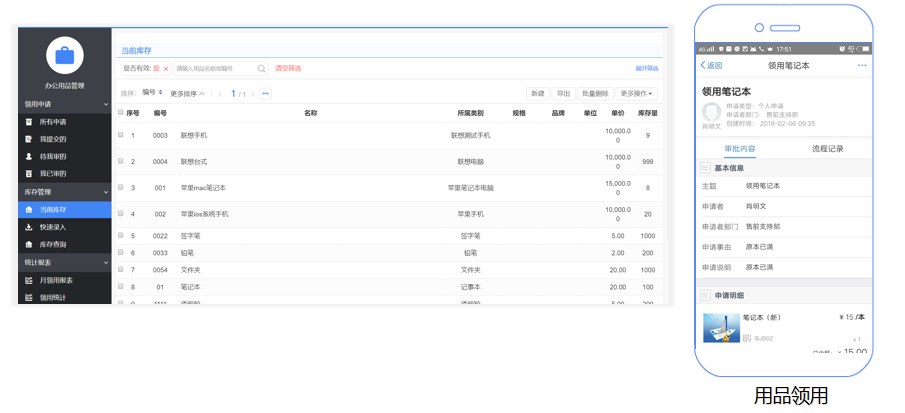This screenshot has width=905, height=413.
Task: Click the 批量删除 button
Action: pos(595,93)
